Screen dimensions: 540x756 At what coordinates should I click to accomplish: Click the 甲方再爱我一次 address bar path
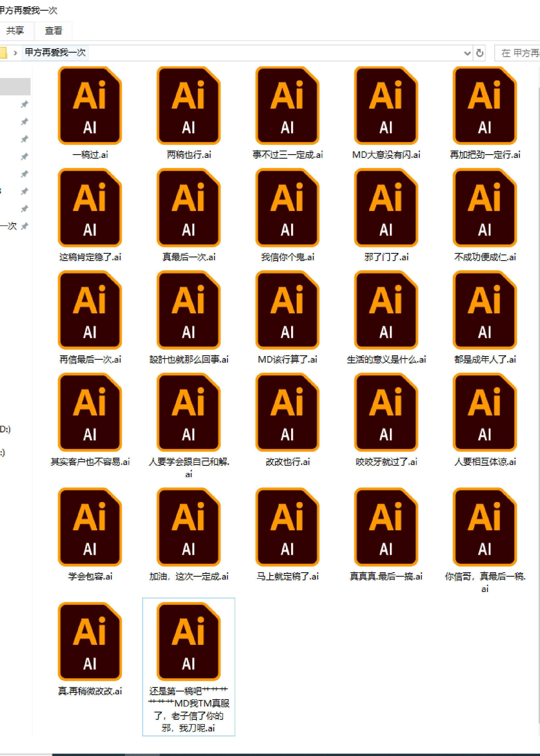click(55, 53)
